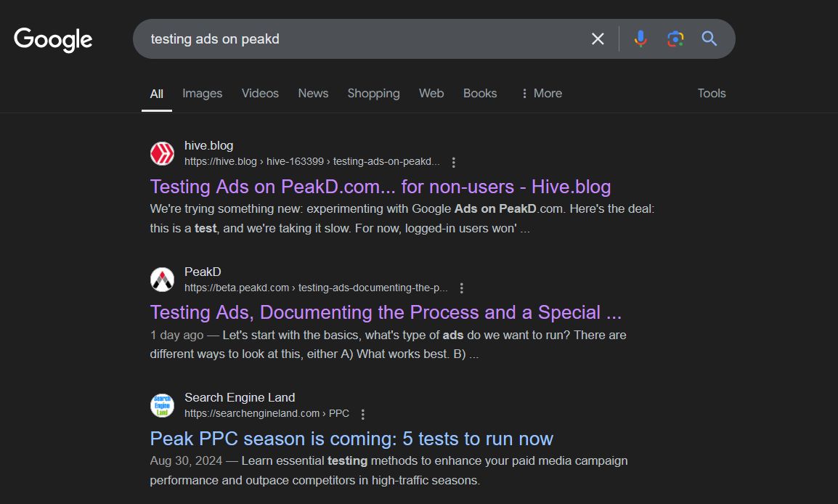
Task: Select the All tab
Action: pos(157,94)
